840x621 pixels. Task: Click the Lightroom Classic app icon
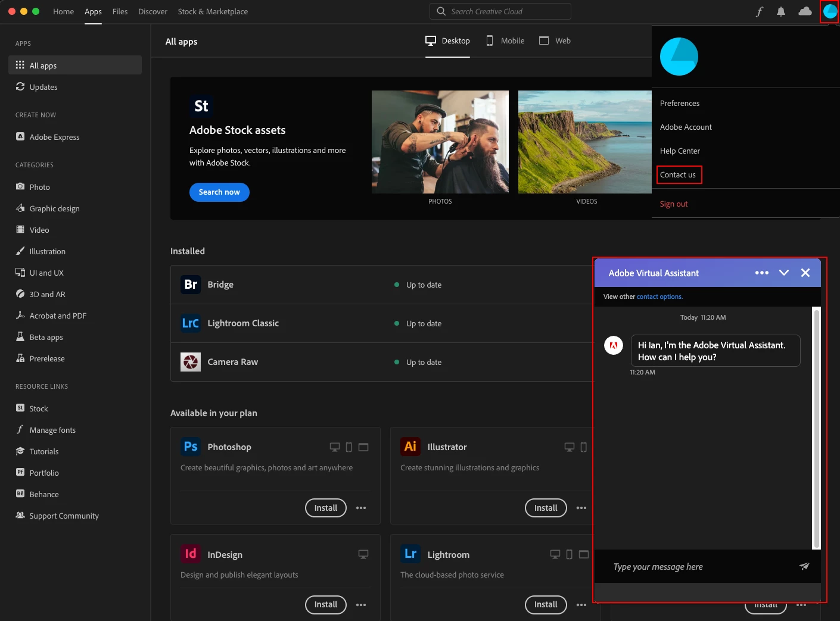tap(191, 323)
